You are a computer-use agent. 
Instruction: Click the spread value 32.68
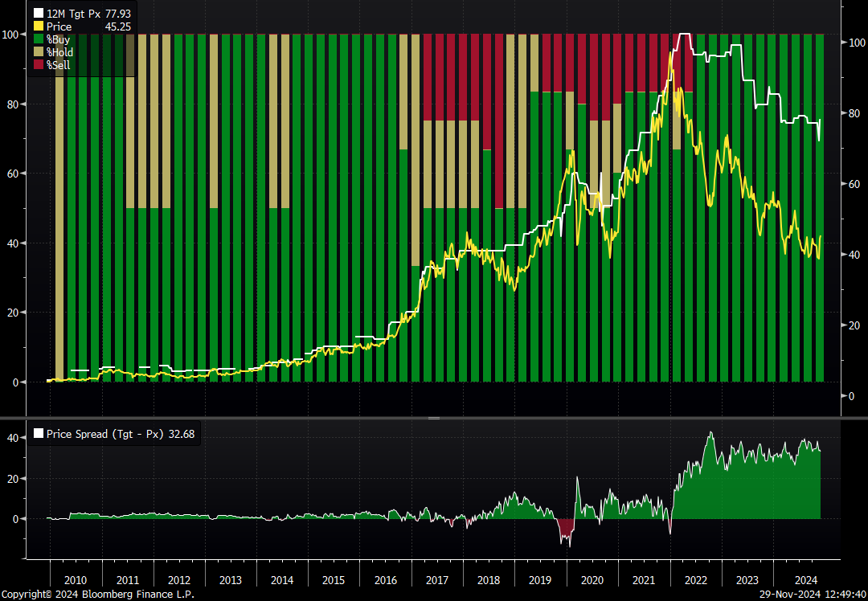(181, 434)
